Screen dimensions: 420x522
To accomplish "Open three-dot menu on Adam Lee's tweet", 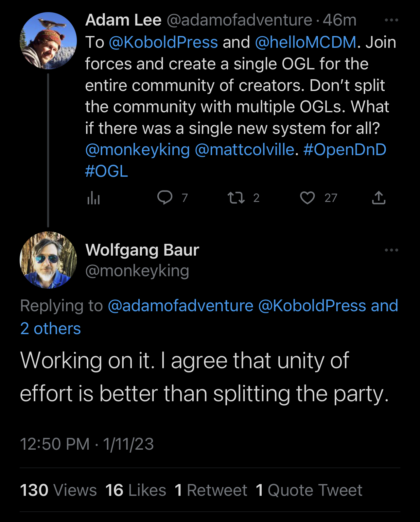I will coord(391,20).
